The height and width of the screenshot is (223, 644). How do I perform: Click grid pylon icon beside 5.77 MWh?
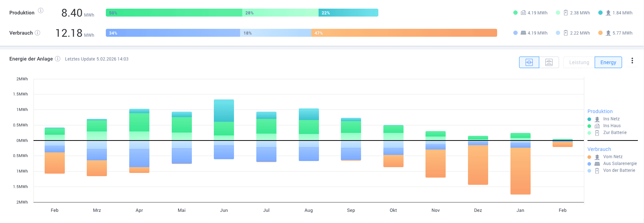pyautogui.click(x=608, y=33)
